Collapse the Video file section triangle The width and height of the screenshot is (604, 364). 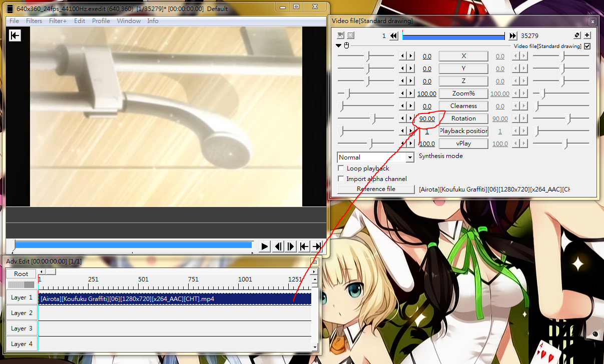339,46
